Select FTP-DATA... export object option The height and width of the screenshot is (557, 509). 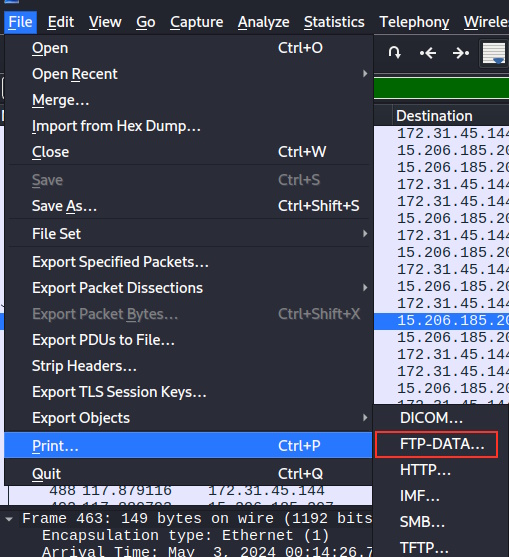point(441,444)
